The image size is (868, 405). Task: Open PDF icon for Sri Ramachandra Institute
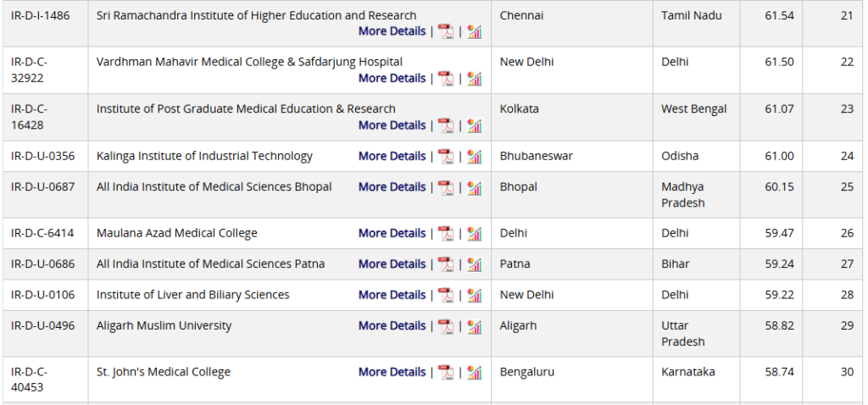click(445, 31)
